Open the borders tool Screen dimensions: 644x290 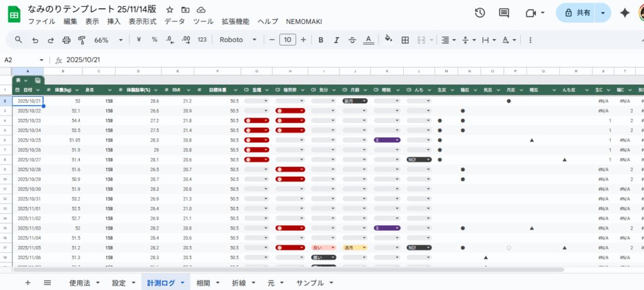click(406, 40)
